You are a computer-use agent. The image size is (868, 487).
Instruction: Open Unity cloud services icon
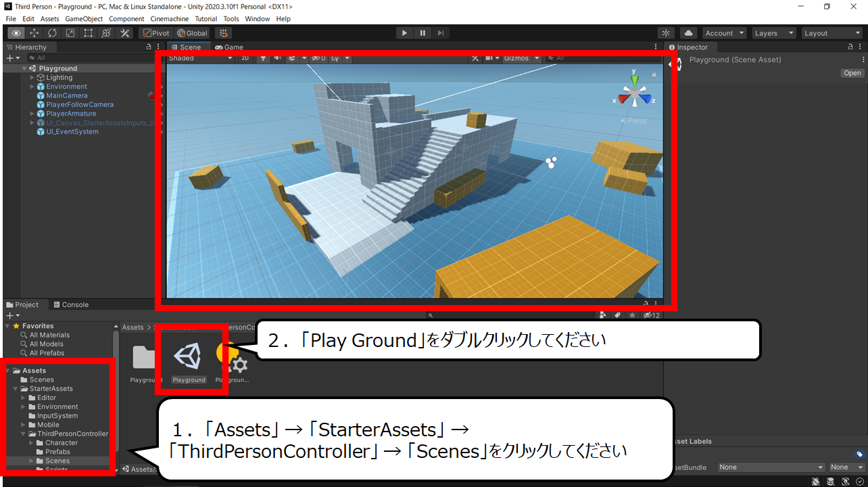point(688,32)
